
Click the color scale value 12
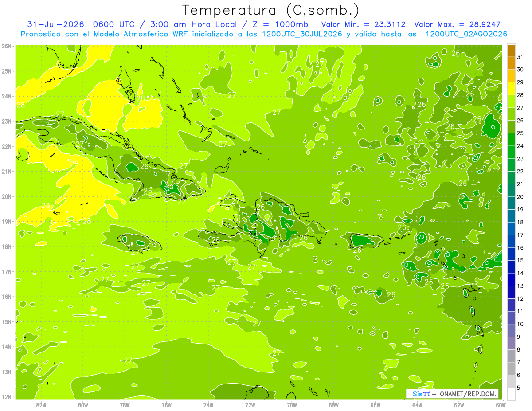(520, 299)
